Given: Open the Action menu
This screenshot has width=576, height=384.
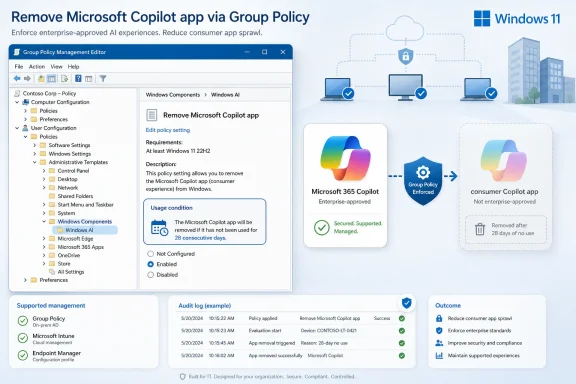Looking at the screenshot, I should coord(37,67).
